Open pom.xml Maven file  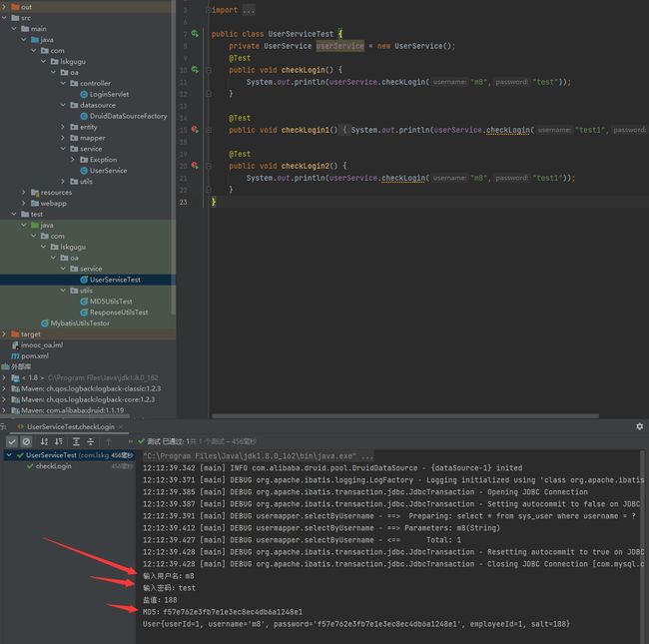(x=34, y=355)
